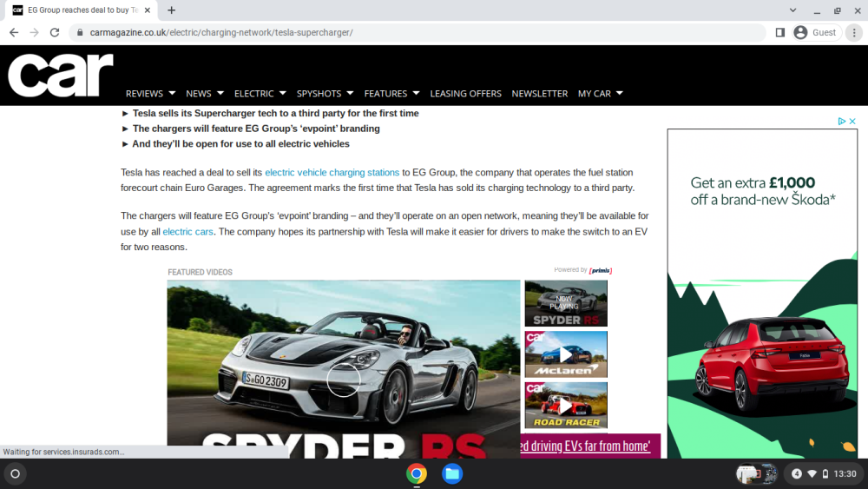Open the Guest profile menu

click(815, 33)
